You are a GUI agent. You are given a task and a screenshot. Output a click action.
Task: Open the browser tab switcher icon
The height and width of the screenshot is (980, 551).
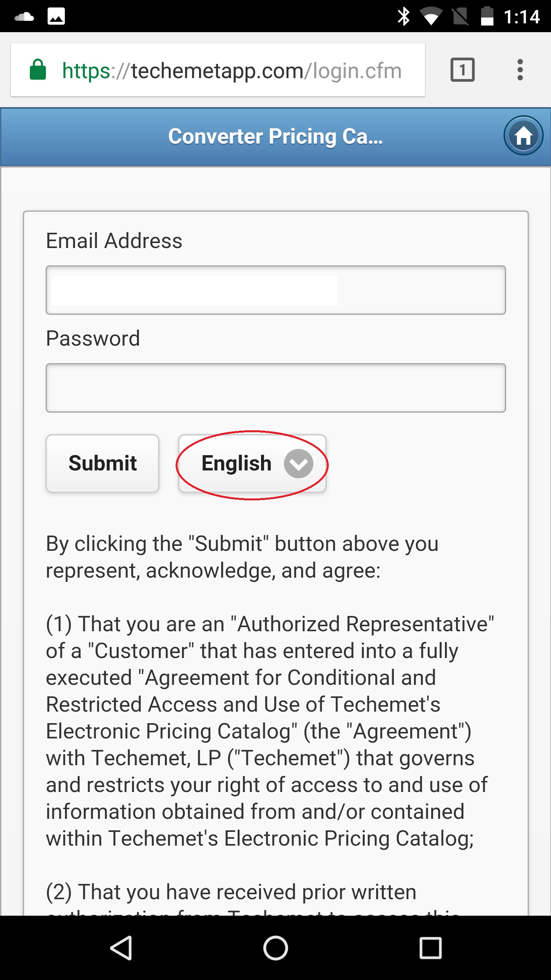pos(463,70)
